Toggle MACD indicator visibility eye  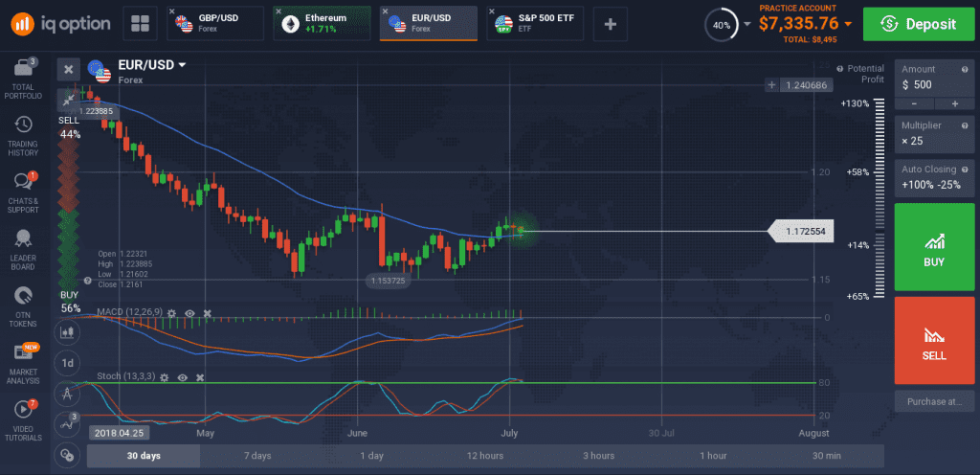tap(190, 312)
